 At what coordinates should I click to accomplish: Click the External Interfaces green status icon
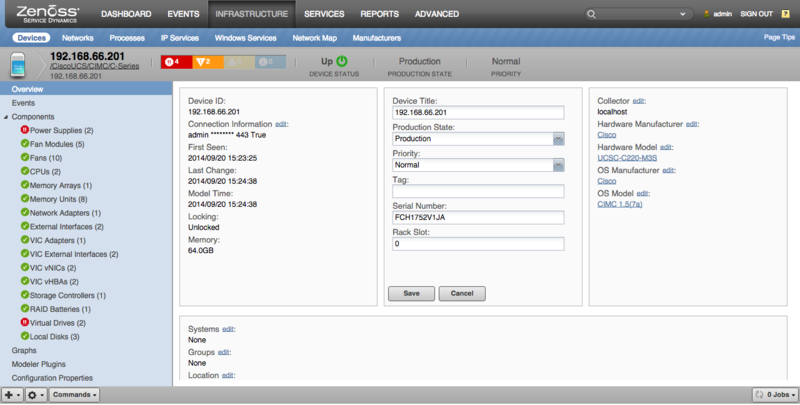pos(24,226)
